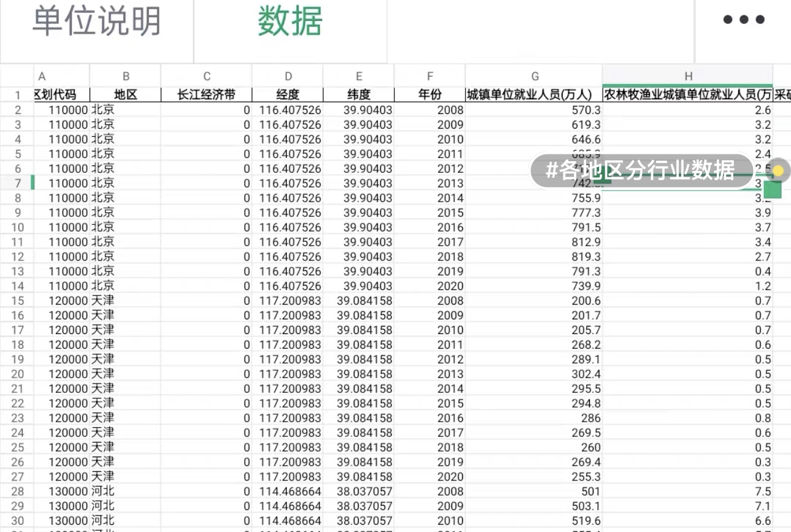The width and height of the screenshot is (791, 532).
Task: Click row 30 agriculture value 6.6
Action: coord(688,521)
